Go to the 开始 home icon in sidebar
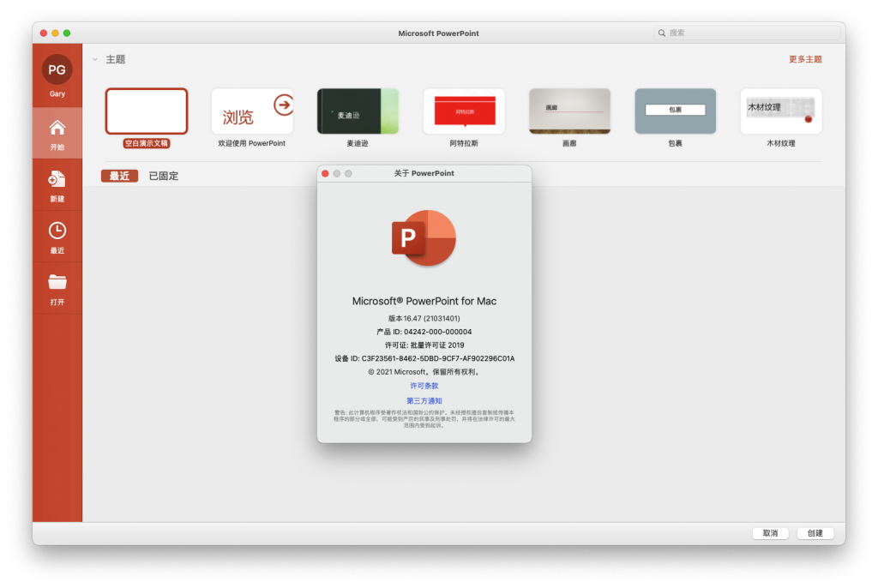Viewport: 878px width, 588px height. tap(57, 128)
